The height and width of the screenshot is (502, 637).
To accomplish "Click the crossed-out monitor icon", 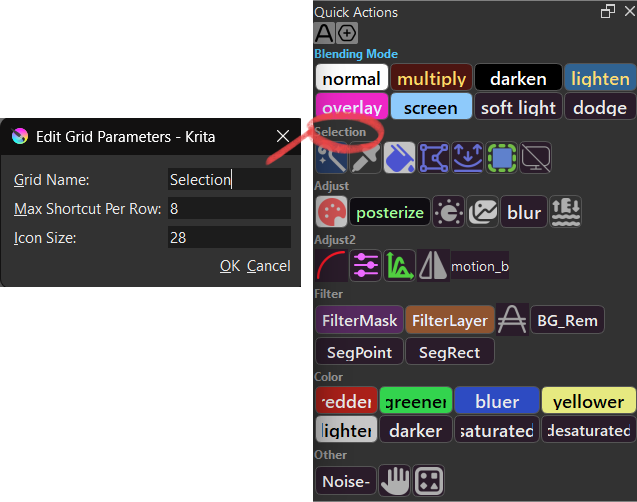I will point(536,158).
